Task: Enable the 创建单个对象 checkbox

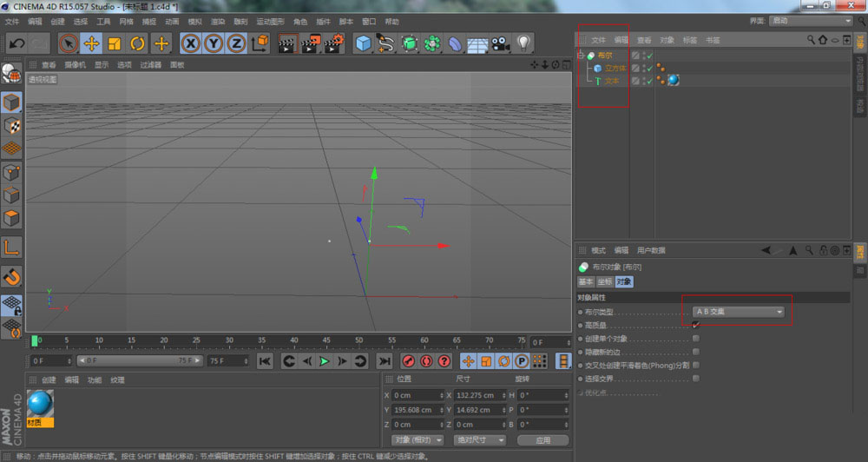Action: 696,339
